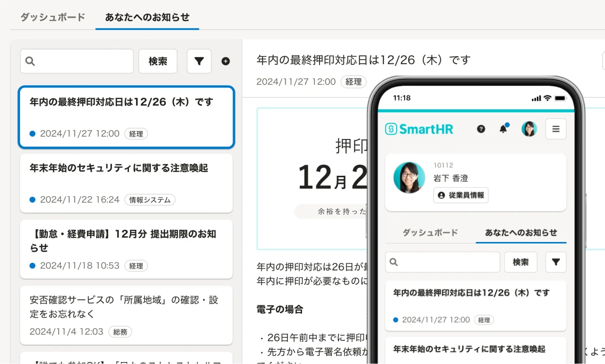Image resolution: width=605 pixels, height=364 pixels.
Task: Open the hamburger menu on the phone
Action: coord(556,129)
